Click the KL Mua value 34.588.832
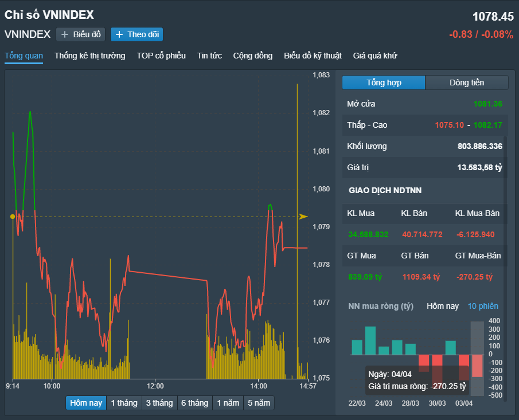Image resolution: width=519 pixels, height=420 pixels. coord(368,234)
